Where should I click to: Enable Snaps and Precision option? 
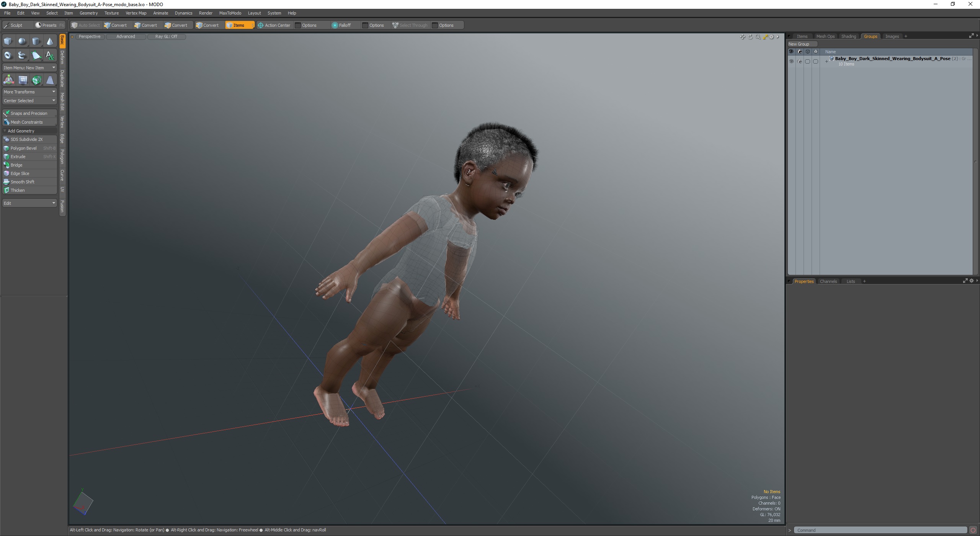click(x=29, y=113)
